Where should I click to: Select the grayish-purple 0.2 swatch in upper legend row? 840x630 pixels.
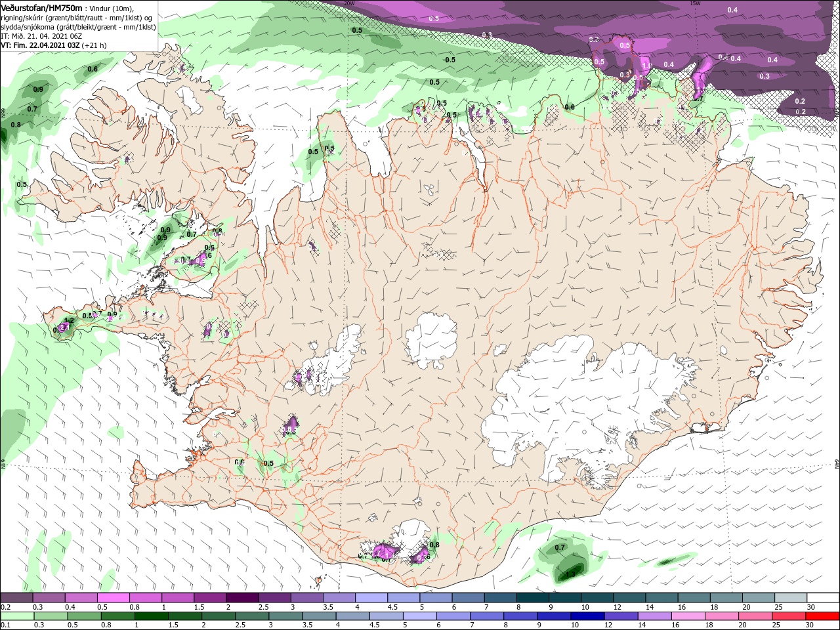pyautogui.click(x=16, y=598)
